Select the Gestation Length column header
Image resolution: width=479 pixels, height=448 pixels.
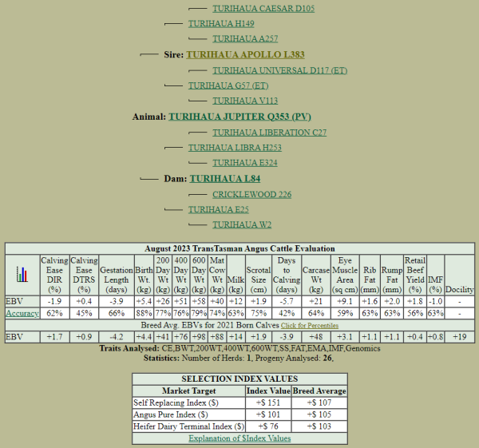(117, 275)
